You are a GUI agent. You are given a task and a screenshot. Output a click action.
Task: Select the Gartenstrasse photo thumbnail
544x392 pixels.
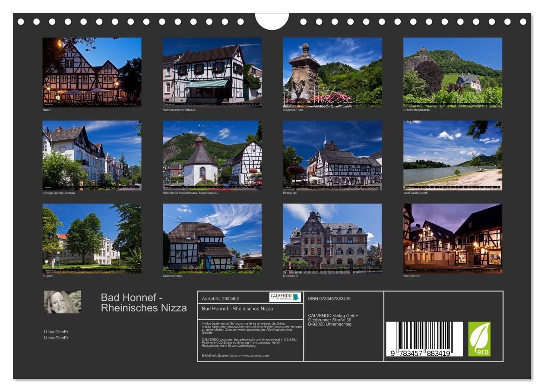[212, 238]
